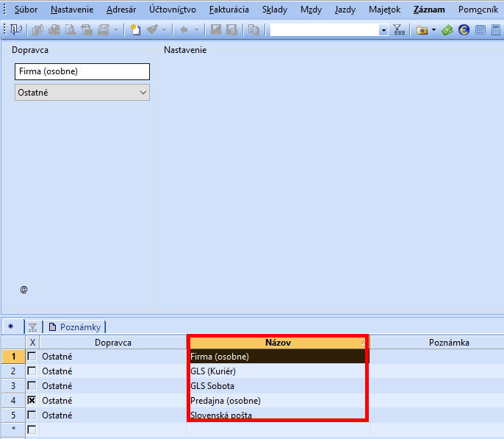This screenshot has height=439, width=504.
Task: Click the greyed back arrow icon
Action: pyautogui.click(x=184, y=30)
